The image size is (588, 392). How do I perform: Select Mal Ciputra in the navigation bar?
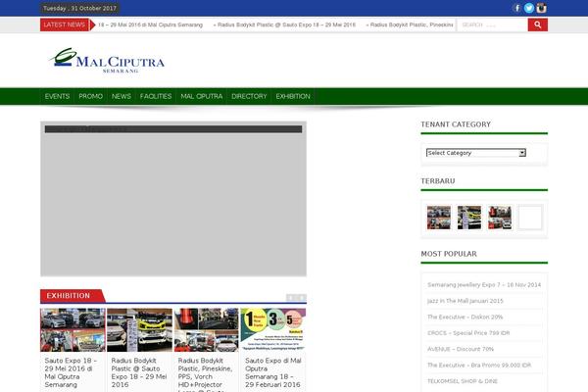(201, 96)
